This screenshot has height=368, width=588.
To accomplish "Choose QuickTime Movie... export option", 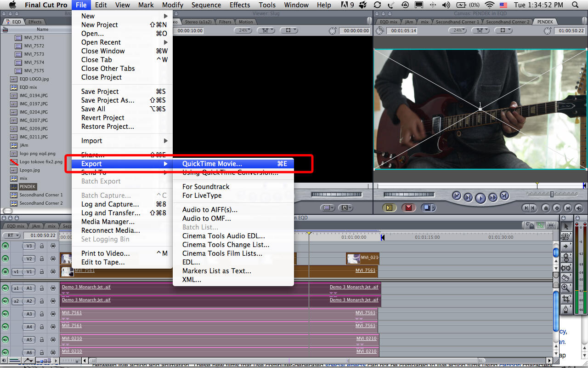I will point(233,164).
